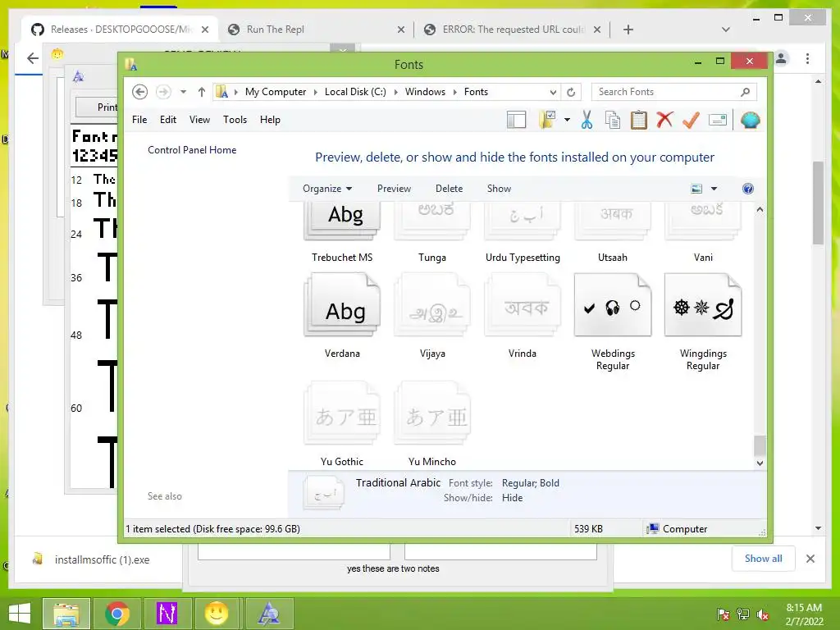Expand the address bar history dropdown
Image resolution: width=840 pixels, height=630 pixels.
pos(553,92)
